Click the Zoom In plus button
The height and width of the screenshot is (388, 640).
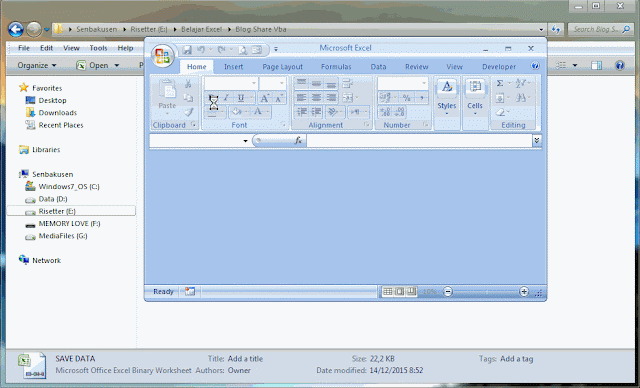(x=524, y=291)
